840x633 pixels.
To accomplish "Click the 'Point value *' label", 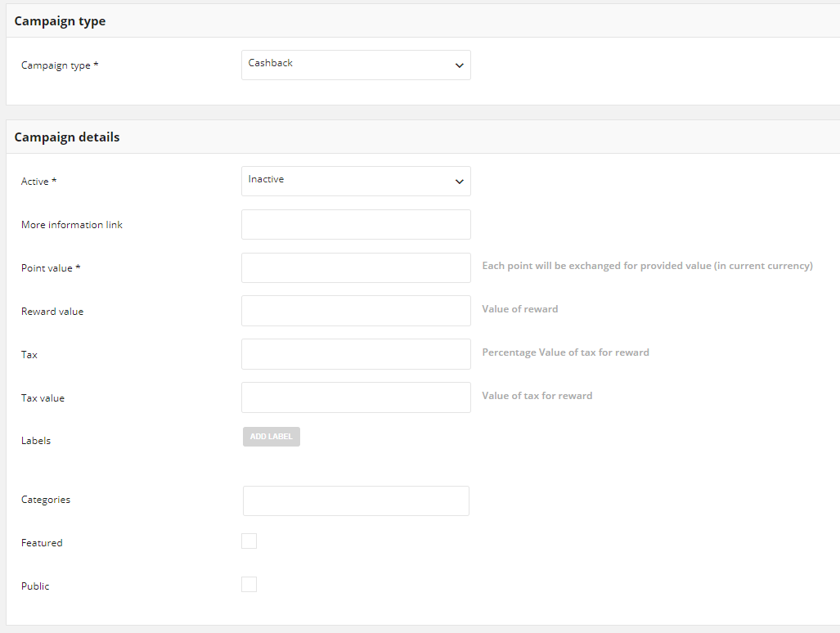I will pyautogui.click(x=51, y=267).
